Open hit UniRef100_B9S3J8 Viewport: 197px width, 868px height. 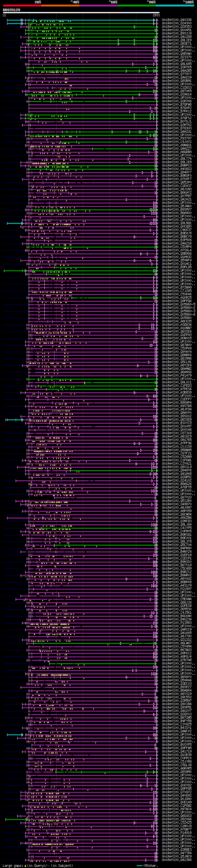pos(177,33)
